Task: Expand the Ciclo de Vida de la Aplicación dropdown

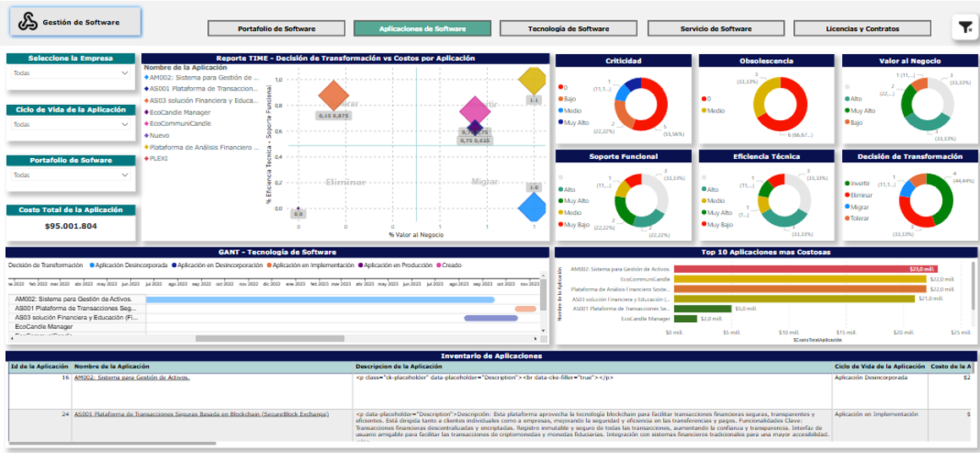Action: [70, 124]
